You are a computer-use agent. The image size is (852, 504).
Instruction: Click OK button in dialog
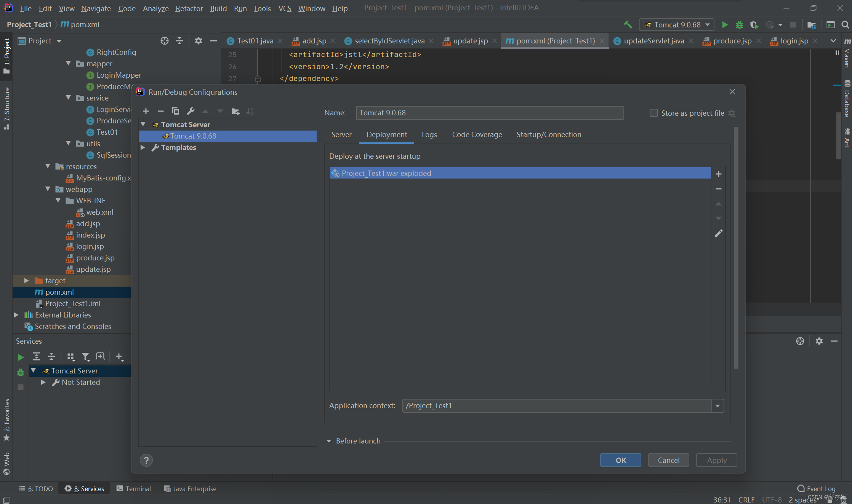pos(620,460)
